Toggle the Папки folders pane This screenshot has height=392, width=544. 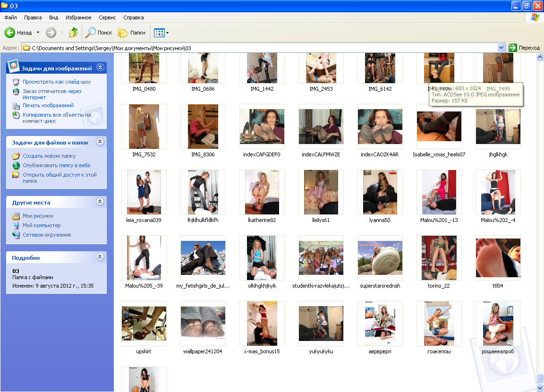click(x=132, y=33)
